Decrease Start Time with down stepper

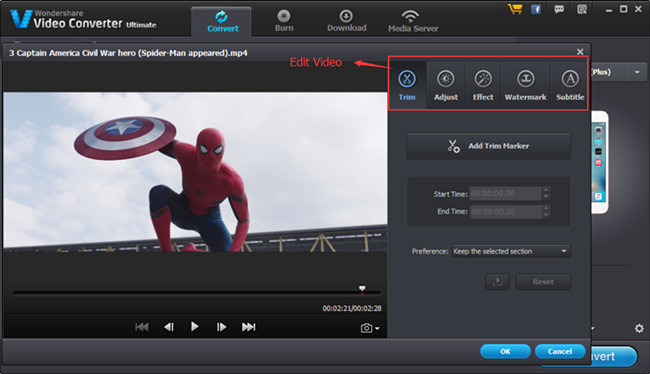point(546,197)
